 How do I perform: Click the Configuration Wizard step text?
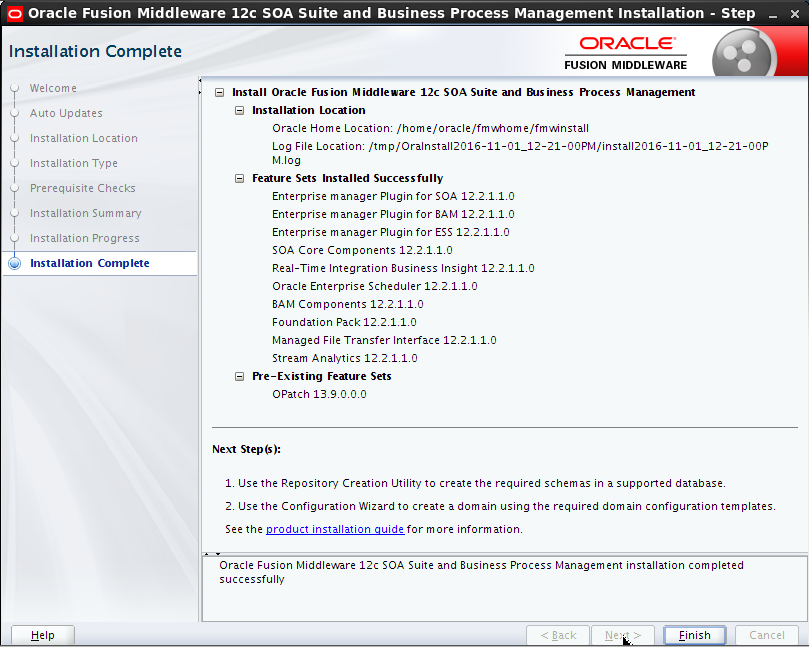pyautogui.click(x=500, y=507)
